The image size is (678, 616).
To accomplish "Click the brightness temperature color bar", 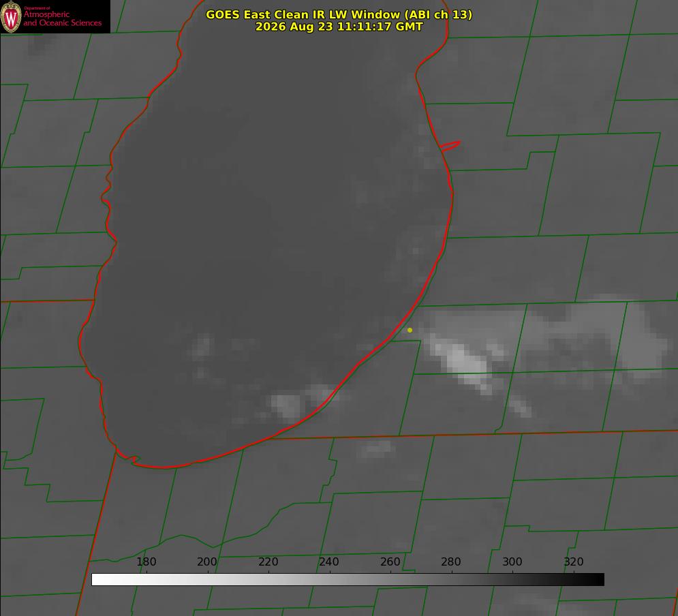I will click(348, 579).
